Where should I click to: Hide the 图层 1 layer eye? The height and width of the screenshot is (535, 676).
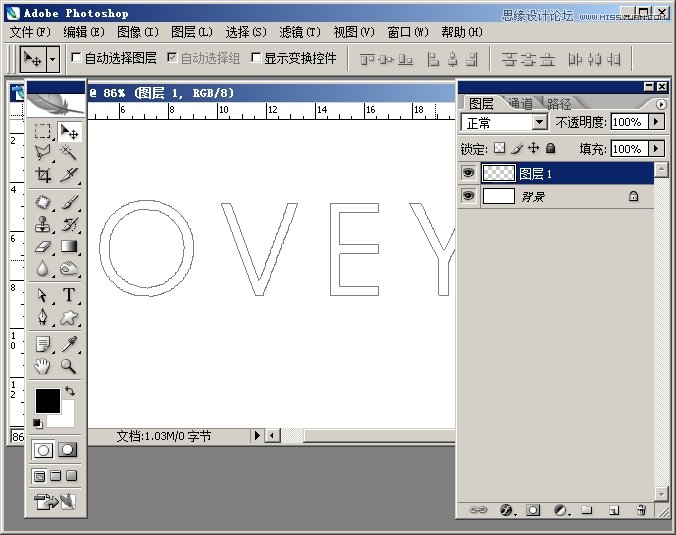click(468, 173)
